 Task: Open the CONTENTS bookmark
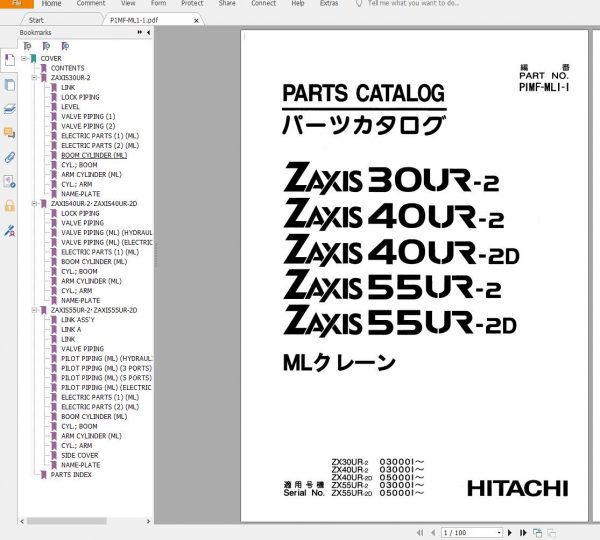67,68
